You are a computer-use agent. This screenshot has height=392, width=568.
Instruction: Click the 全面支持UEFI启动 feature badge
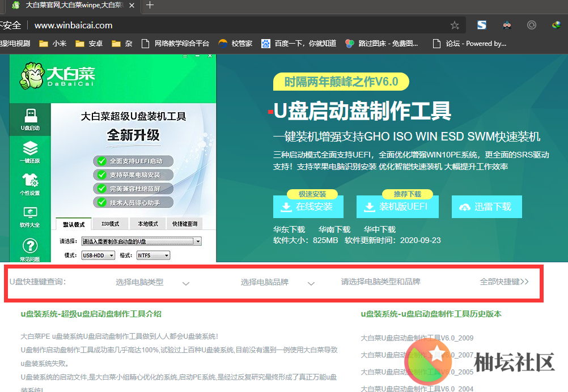[x=133, y=161]
